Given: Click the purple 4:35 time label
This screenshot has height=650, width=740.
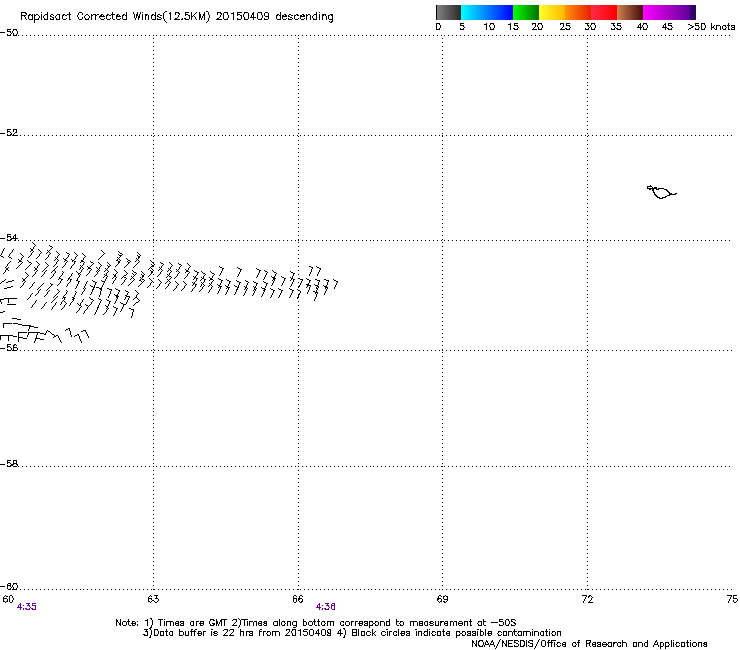Looking at the screenshot, I should click(26, 607).
